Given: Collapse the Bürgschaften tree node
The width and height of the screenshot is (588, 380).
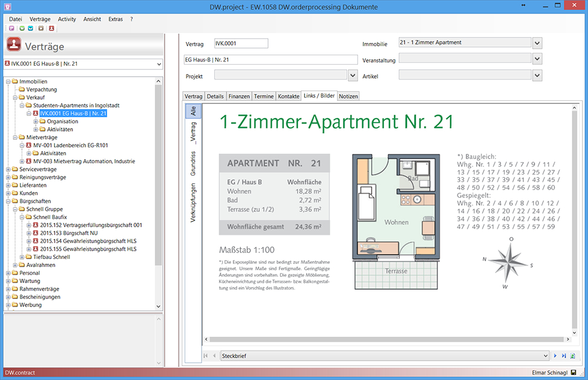Looking at the screenshot, I should pos(8,201).
